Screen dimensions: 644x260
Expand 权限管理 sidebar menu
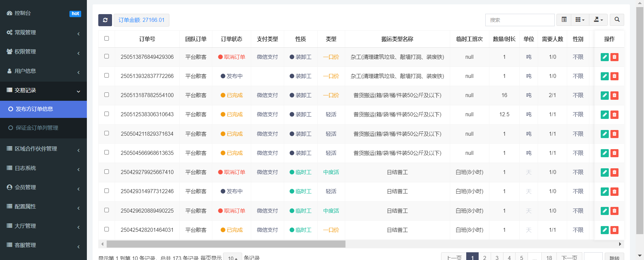(x=43, y=52)
